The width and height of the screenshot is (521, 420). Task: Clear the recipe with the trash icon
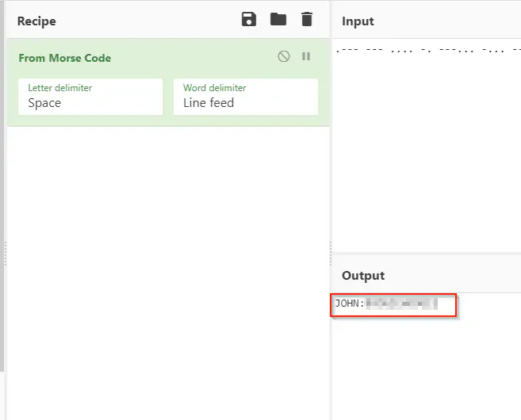point(306,20)
